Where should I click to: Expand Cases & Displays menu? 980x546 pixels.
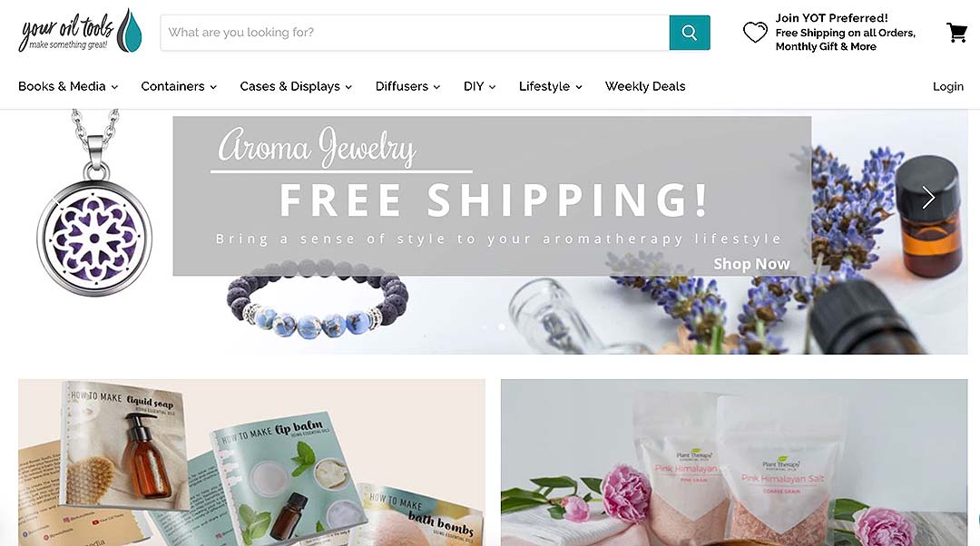(x=296, y=87)
